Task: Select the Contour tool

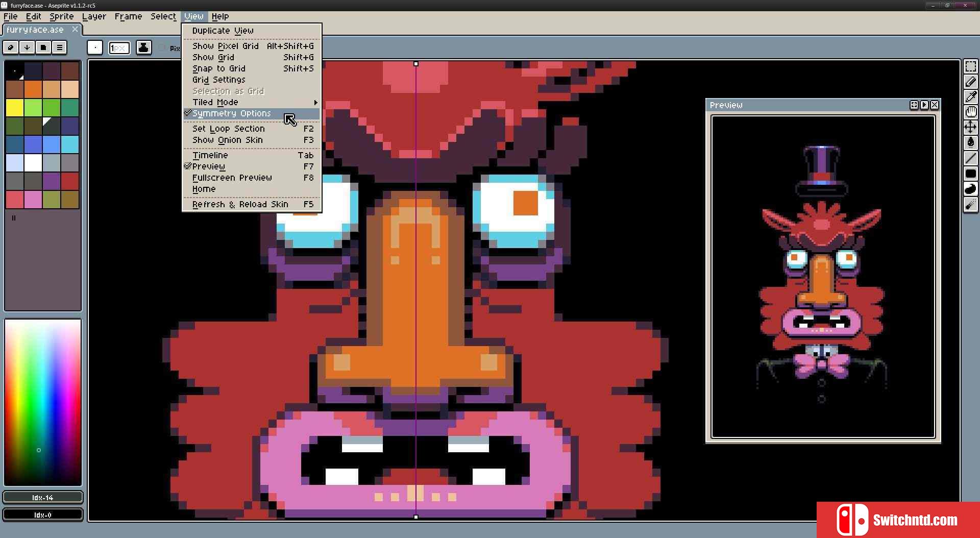Action: click(970, 189)
